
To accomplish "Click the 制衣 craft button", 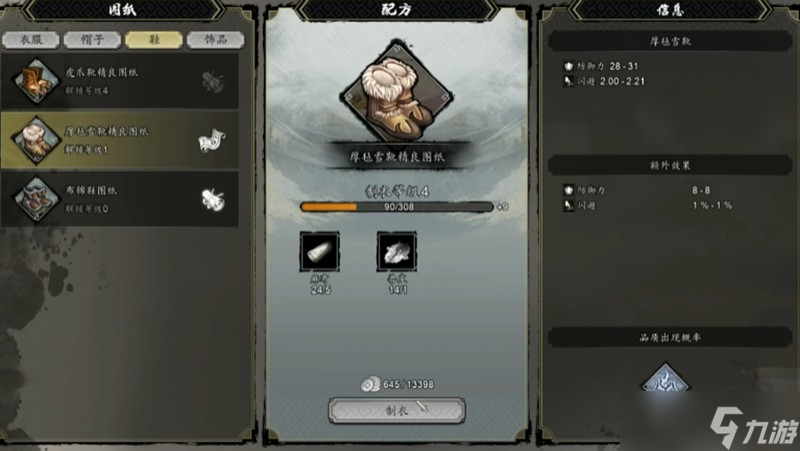I will (397, 411).
